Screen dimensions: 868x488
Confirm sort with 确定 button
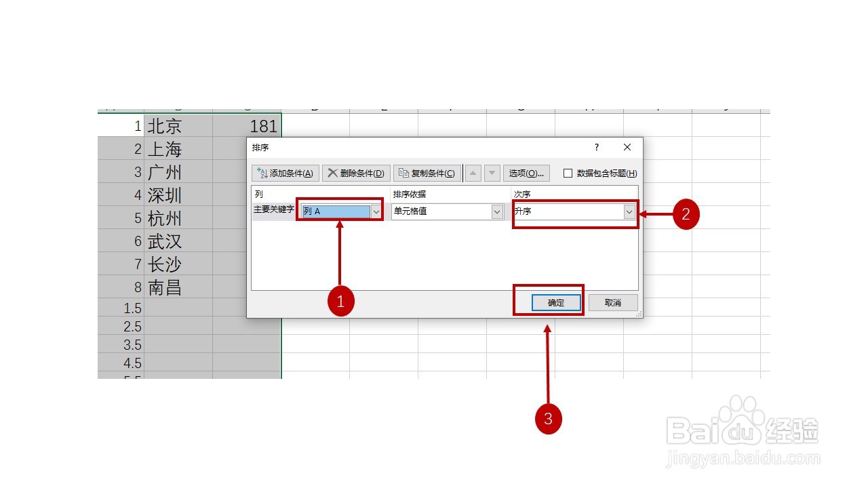[556, 302]
